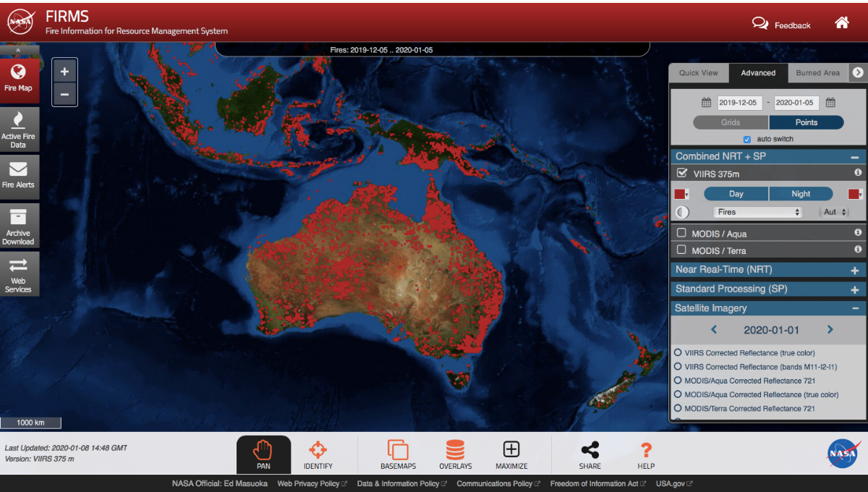Screen dimensions: 868x492
Task: Open the Basemaps chooser
Action: coord(398,455)
